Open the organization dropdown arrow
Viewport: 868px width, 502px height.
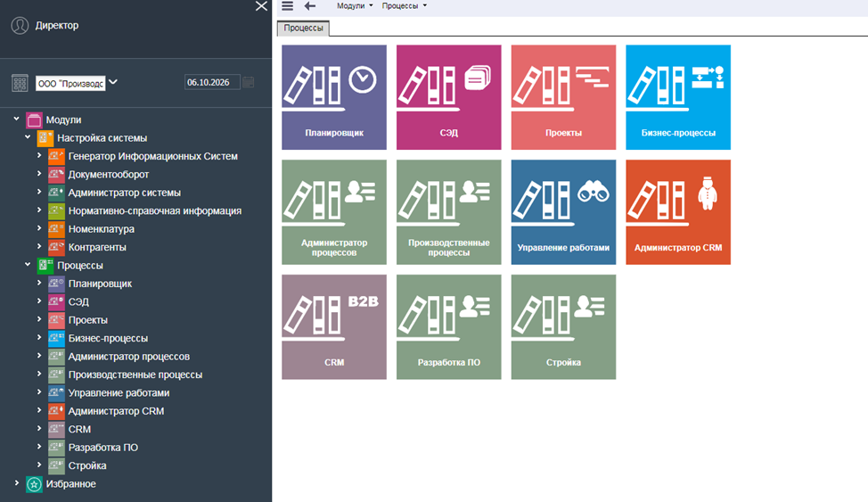pyautogui.click(x=113, y=82)
